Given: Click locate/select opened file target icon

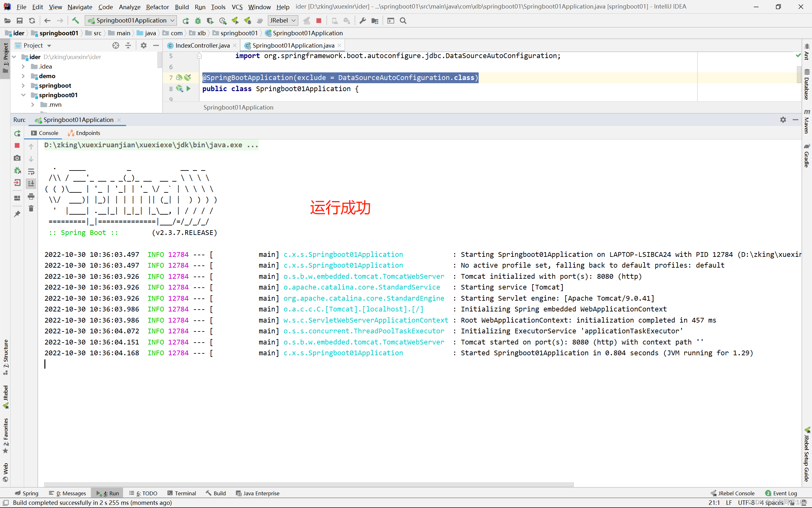Looking at the screenshot, I should (x=116, y=45).
